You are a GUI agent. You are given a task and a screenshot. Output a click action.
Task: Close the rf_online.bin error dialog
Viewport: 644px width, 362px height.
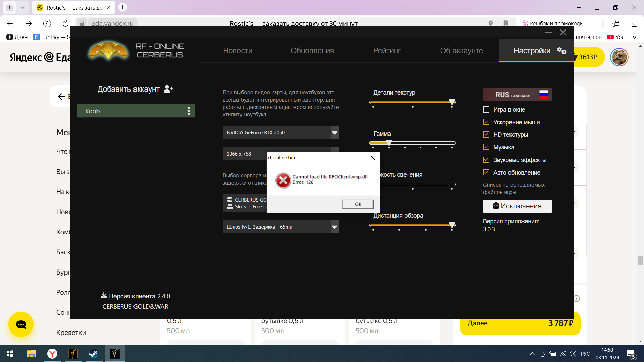tap(372, 158)
